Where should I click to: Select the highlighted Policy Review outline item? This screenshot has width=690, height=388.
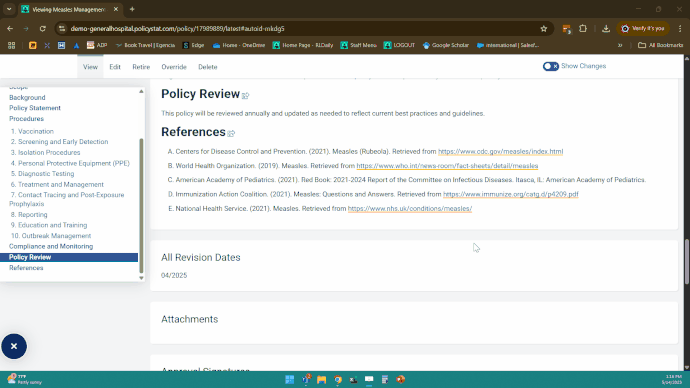click(x=69, y=257)
